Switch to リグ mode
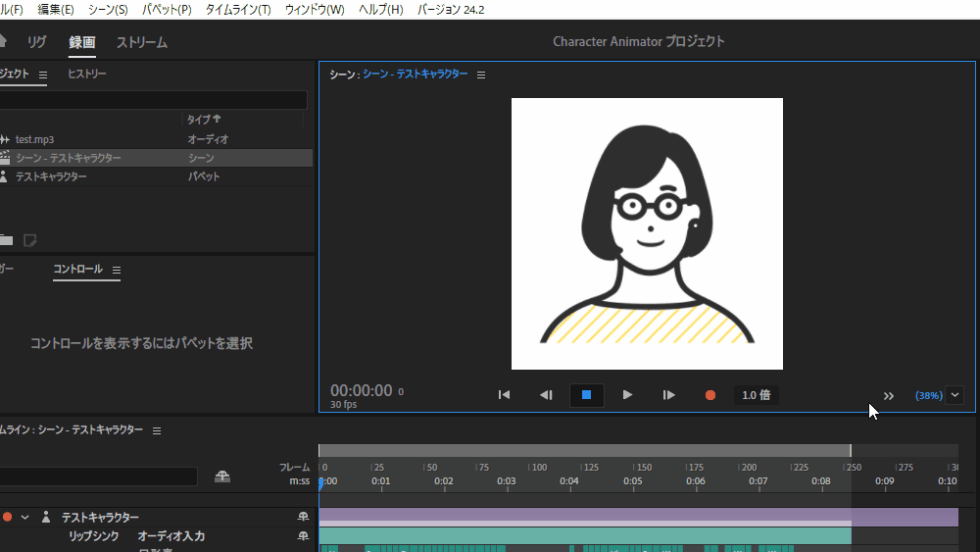Screen dimensions: 980x552 37,42
